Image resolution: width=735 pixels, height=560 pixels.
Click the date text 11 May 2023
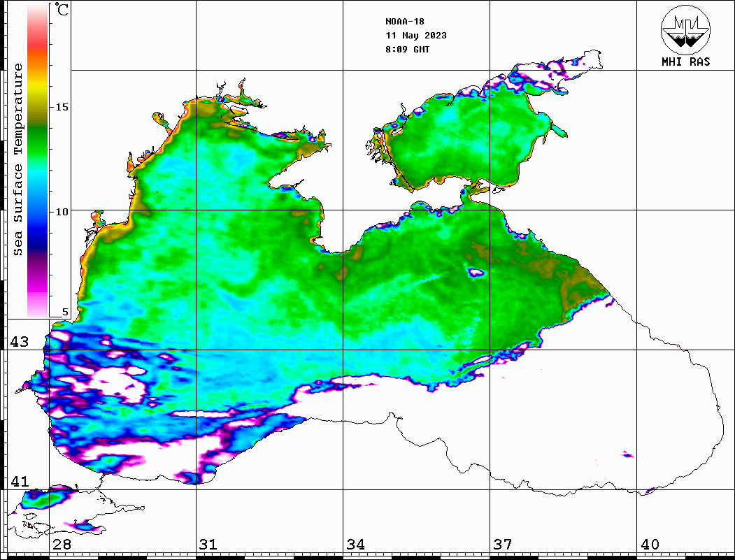click(x=415, y=36)
